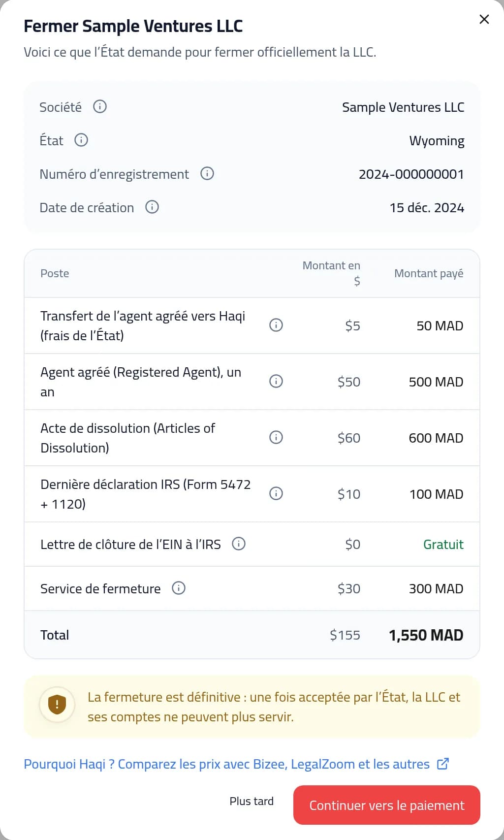Select the 600 MAD amount
This screenshot has height=840, width=504.
436,438
